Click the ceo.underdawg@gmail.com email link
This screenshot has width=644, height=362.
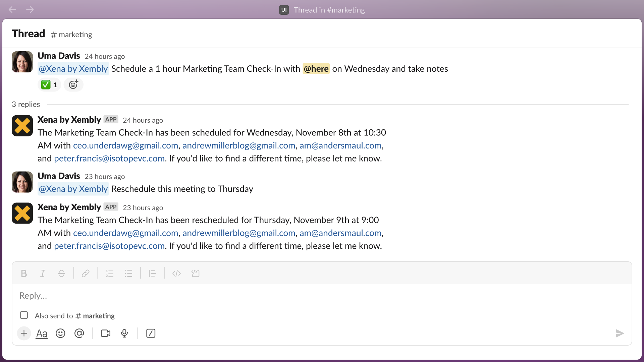click(x=126, y=145)
